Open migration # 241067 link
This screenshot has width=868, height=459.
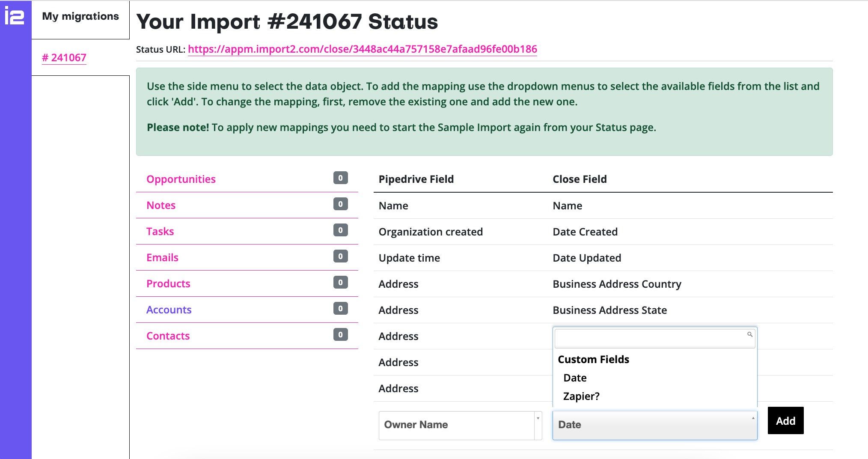pyautogui.click(x=64, y=57)
